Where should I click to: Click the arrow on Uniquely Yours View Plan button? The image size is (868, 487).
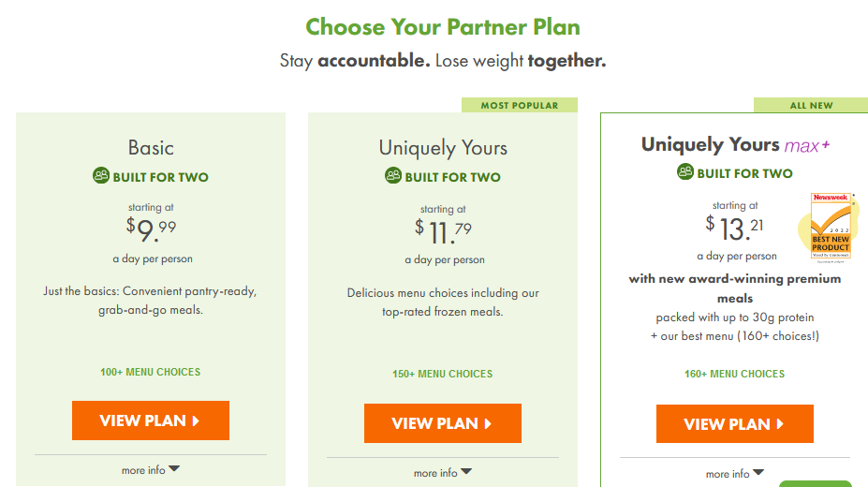pyautogui.click(x=488, y=424)
